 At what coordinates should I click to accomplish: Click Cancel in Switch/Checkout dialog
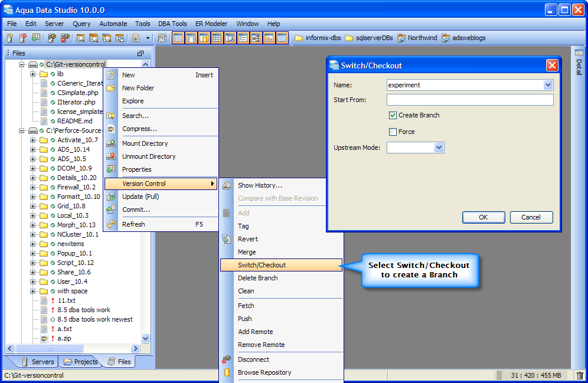click(x=531, y=217)
